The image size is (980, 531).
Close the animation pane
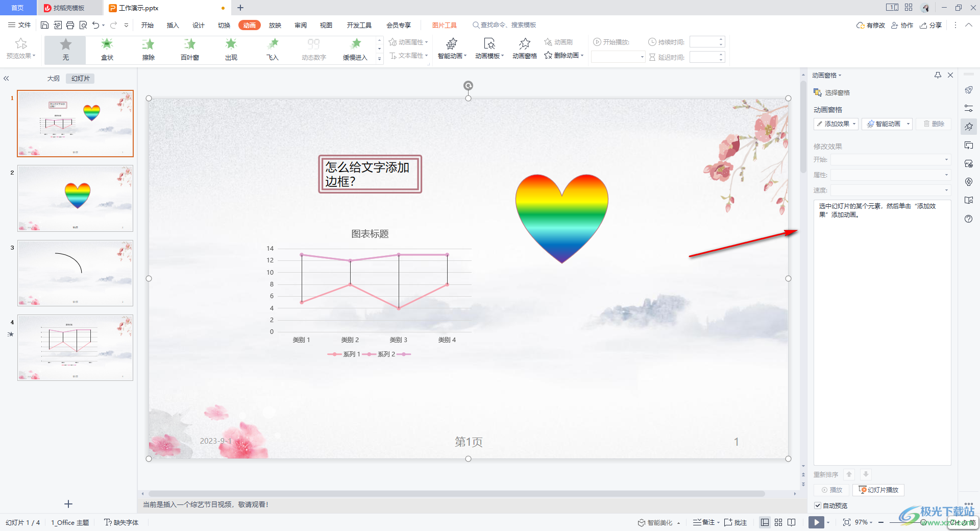(950, 75)
